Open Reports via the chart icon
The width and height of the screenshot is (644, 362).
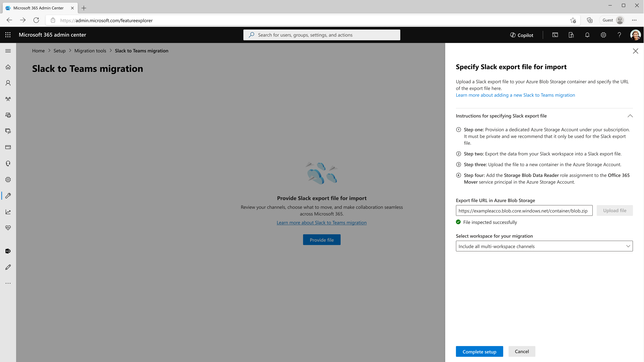click(8, 211)
